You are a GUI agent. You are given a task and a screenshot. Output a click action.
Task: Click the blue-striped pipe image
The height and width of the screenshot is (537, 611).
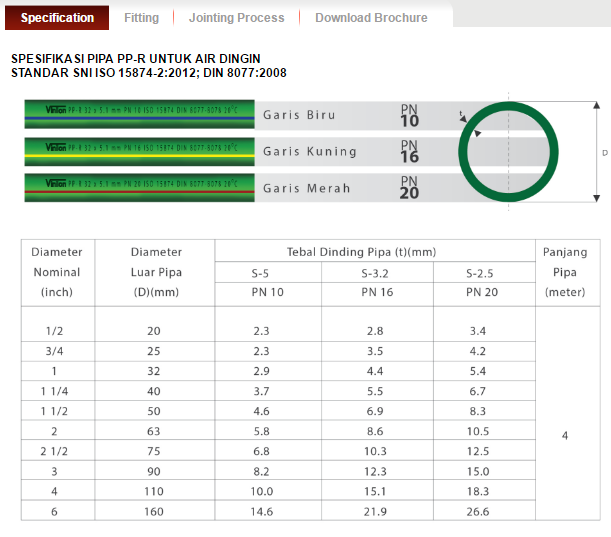pyautogui.click(x=139, y=115)
